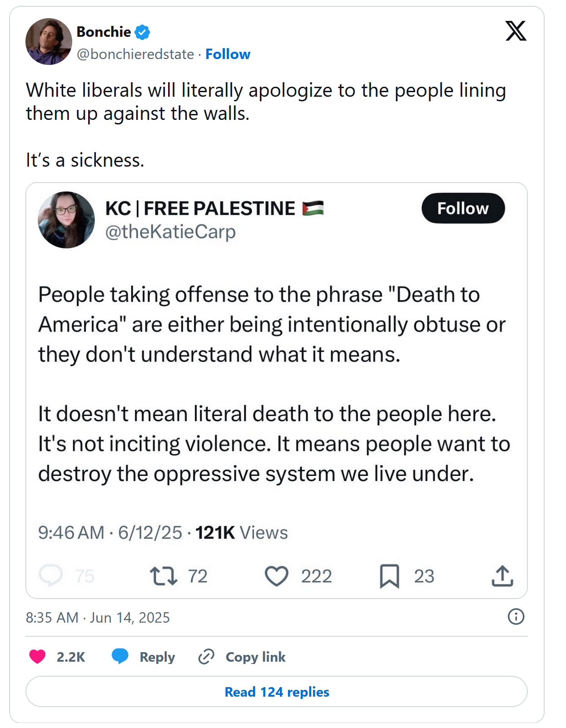Click the bookmark icon showing 23

tap(389, 576)
